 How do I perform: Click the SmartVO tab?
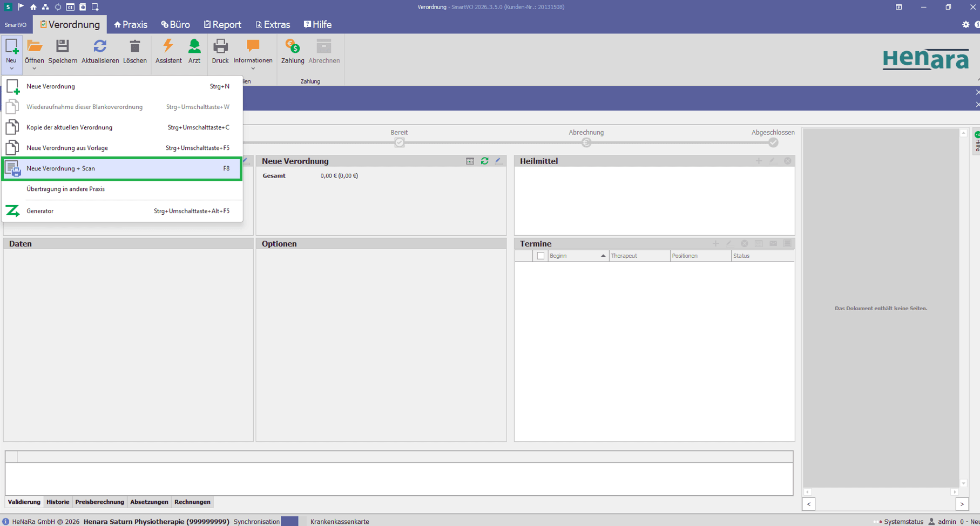(x=16, y=25)
